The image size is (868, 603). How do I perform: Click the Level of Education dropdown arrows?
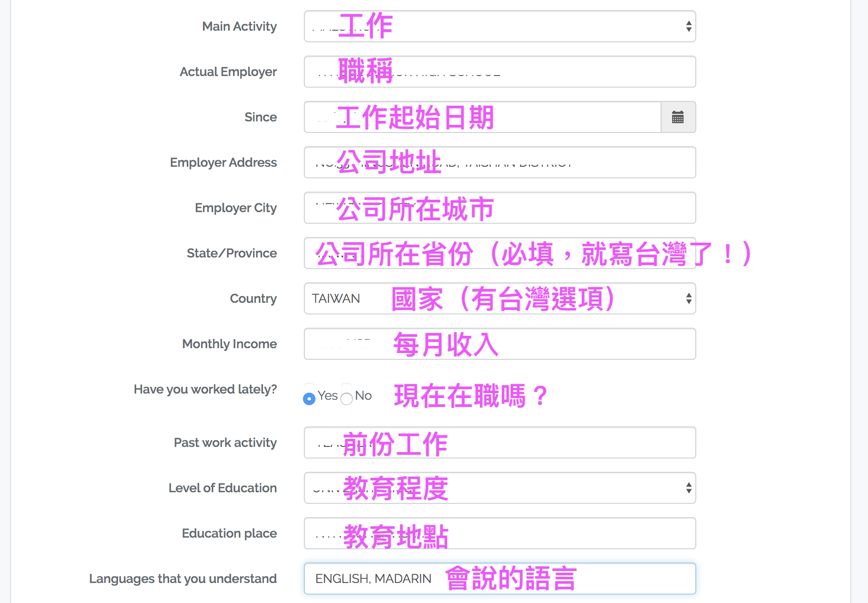pos(689,488)
